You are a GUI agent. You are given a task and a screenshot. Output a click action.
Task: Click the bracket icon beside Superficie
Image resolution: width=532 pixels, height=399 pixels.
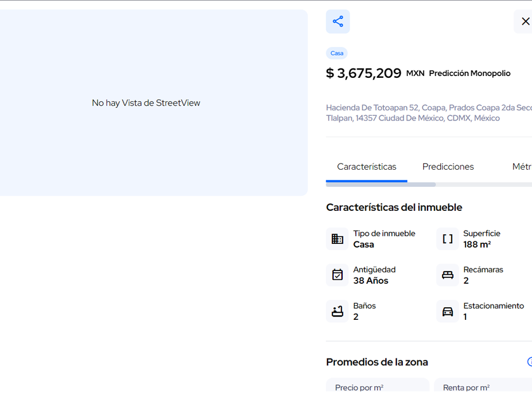447,239
